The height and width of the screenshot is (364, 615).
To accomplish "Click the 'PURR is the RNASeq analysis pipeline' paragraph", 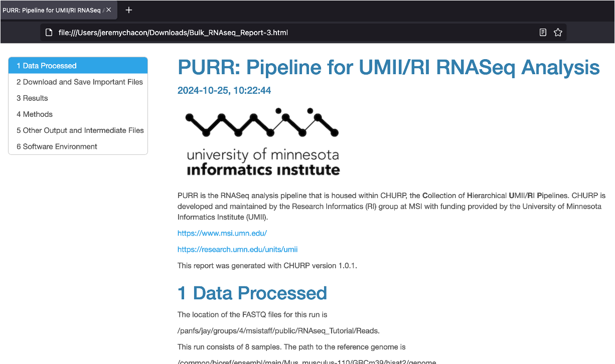I will coord(392,206).
